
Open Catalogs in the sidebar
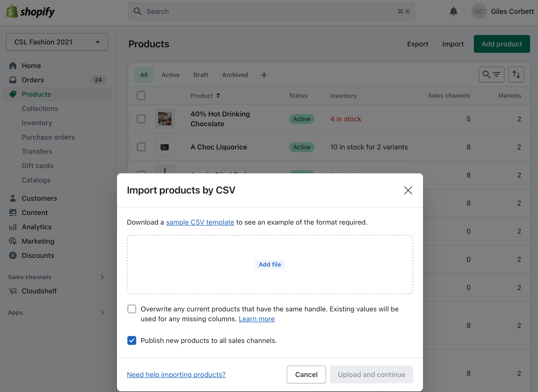[x=36, y=180]
